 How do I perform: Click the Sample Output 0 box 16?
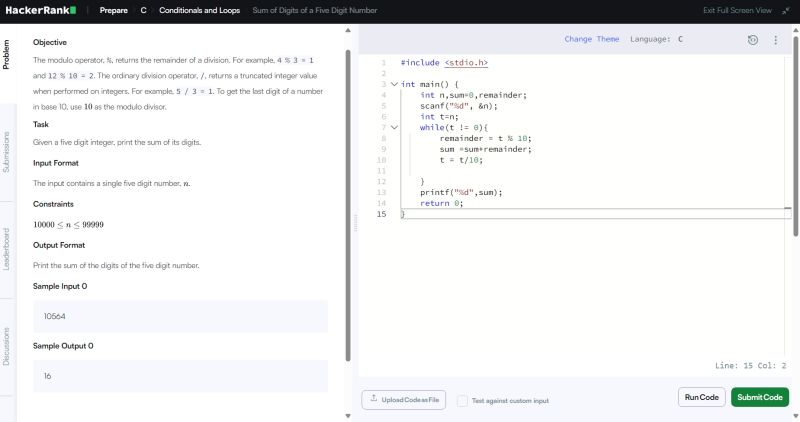tap(181, 376)
